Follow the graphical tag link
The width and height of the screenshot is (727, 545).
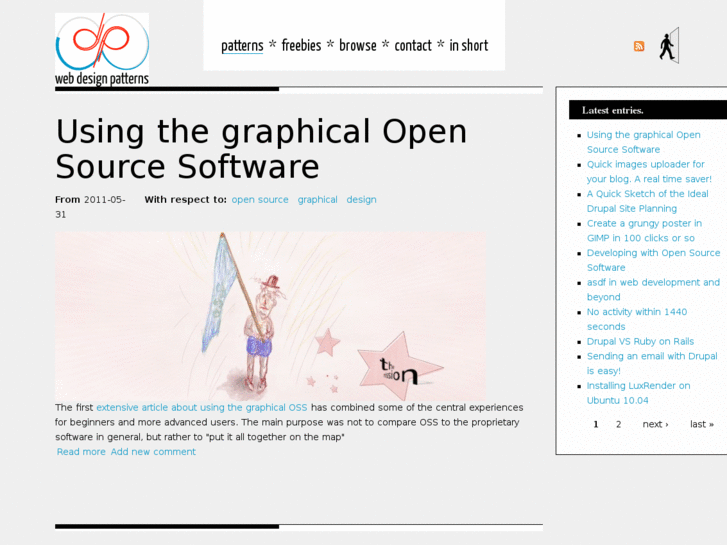(318, 199)
